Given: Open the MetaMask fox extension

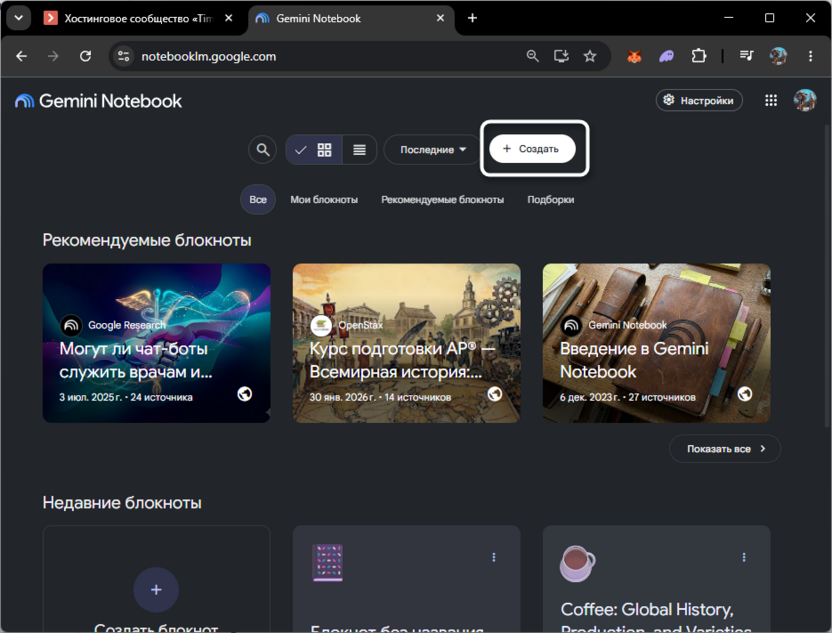Looking at the screenshot, I should [634, 56].
